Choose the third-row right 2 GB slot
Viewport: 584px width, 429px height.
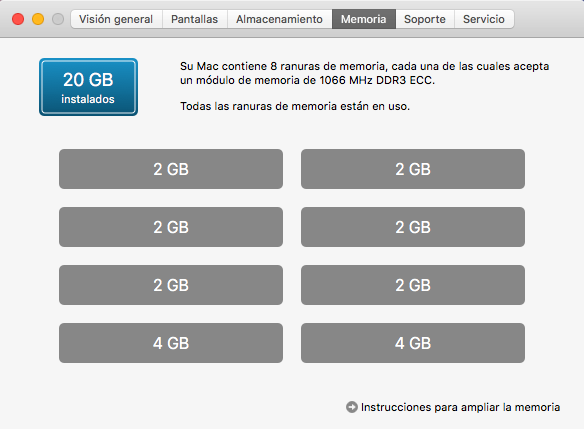[413, 285]
